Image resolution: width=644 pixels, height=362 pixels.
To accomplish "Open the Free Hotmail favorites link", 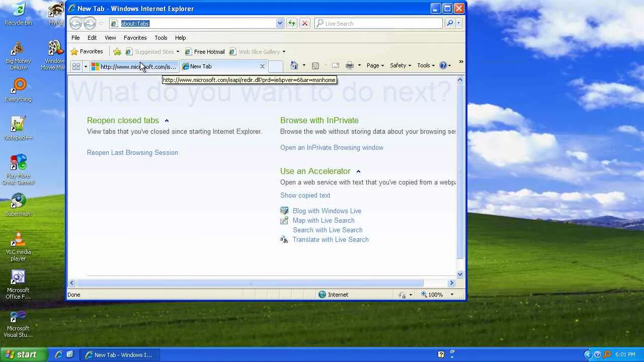I will [205, 52].
